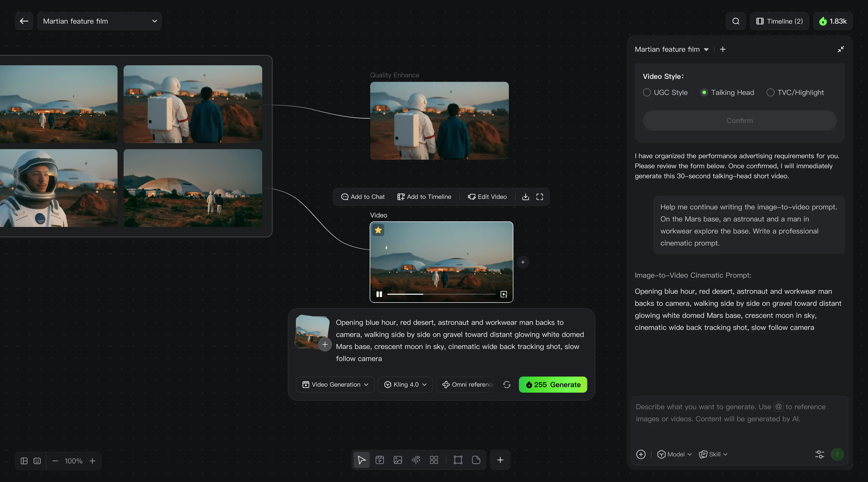Click the video picture-in-picture icon
868x482 pixels.
[x=504, y=294]
